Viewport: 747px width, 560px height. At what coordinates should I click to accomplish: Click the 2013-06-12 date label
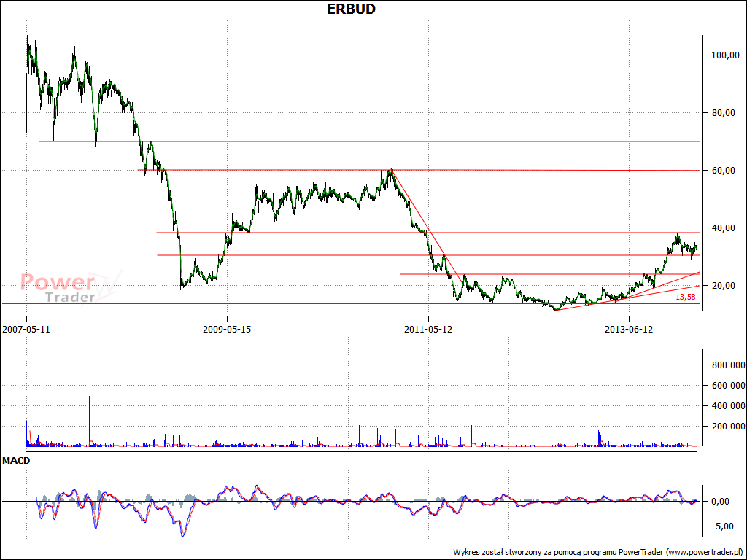tap(628, 329)
